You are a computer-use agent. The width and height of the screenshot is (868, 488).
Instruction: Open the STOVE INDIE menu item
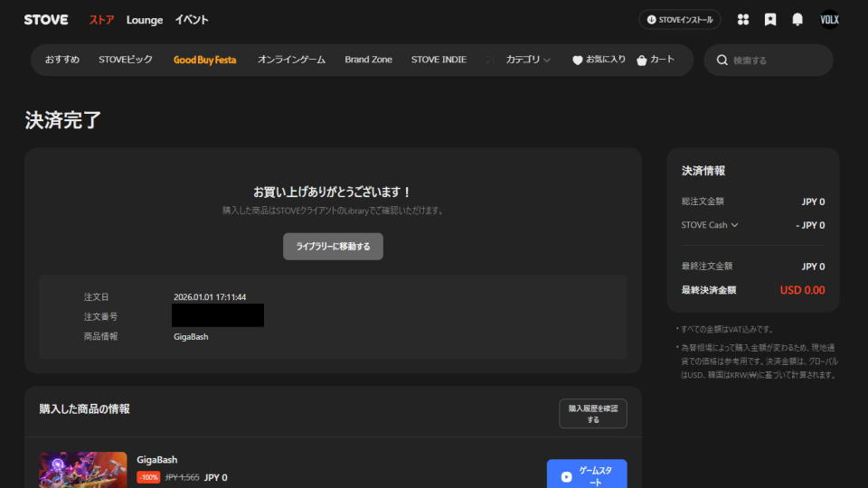(x=439, y=60)
